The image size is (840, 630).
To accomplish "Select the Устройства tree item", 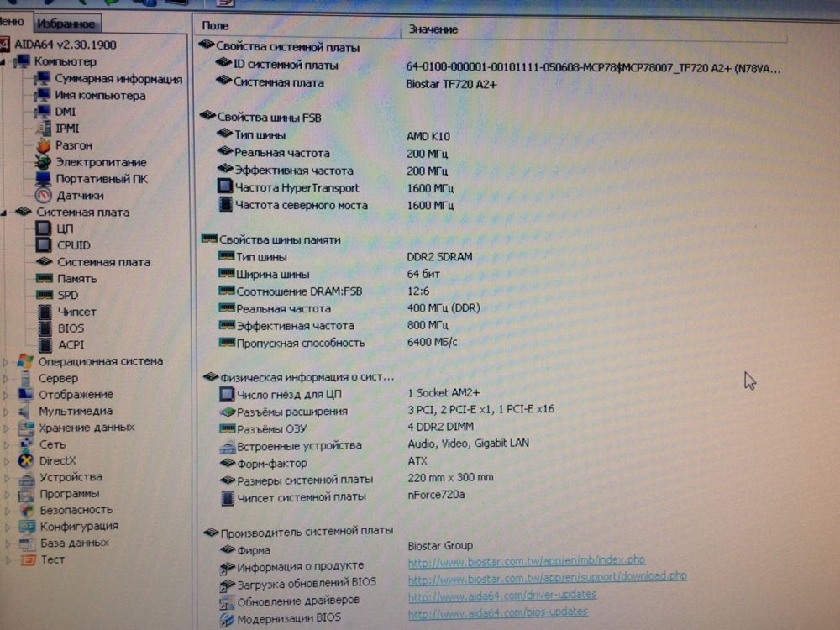I will 71,477.
